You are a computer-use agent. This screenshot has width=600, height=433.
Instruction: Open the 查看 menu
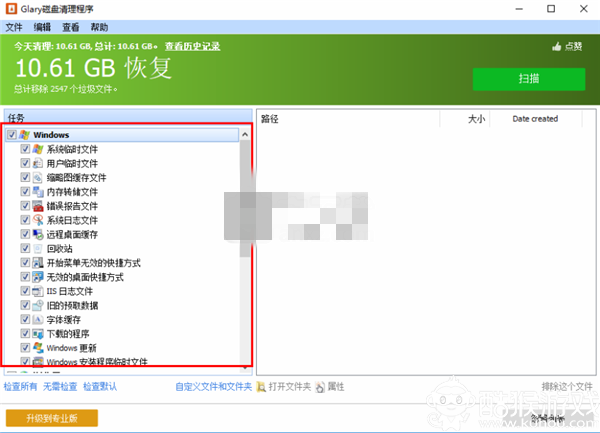pyautogui.click(x=71, y=27)
